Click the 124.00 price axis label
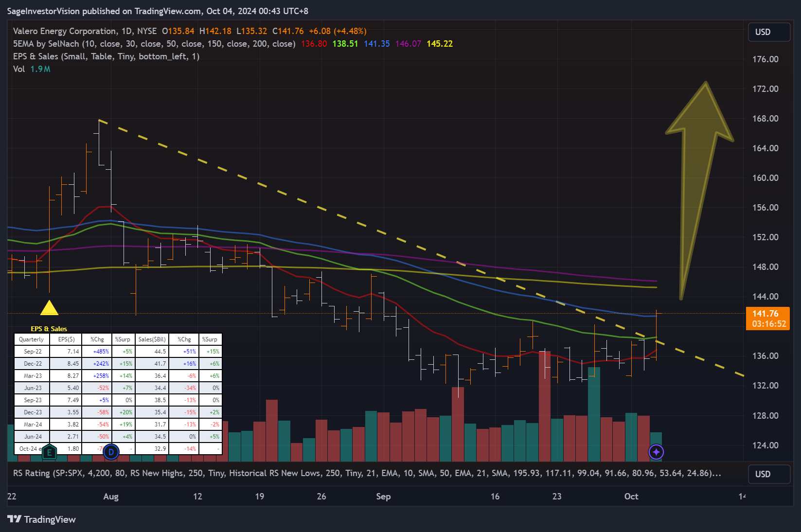 (x=765, y=445)
